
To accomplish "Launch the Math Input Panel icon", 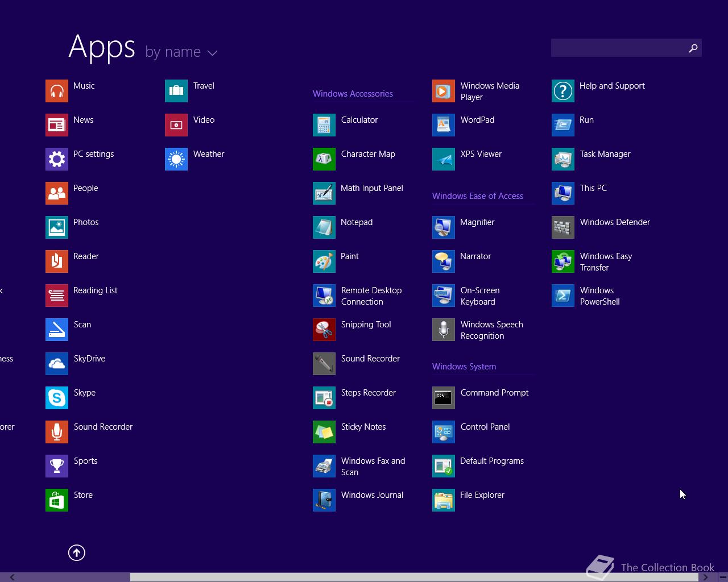I will [324, 193].
